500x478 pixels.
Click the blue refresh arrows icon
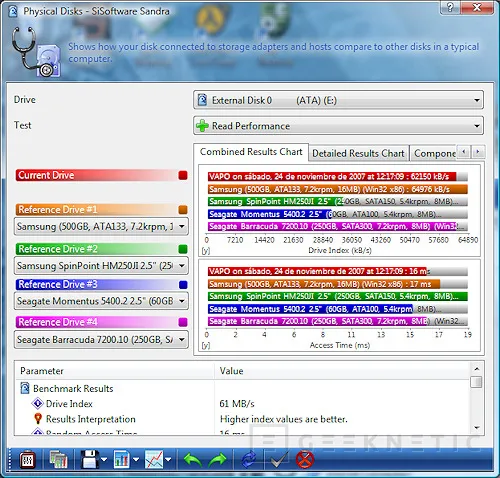pos(249,460)
